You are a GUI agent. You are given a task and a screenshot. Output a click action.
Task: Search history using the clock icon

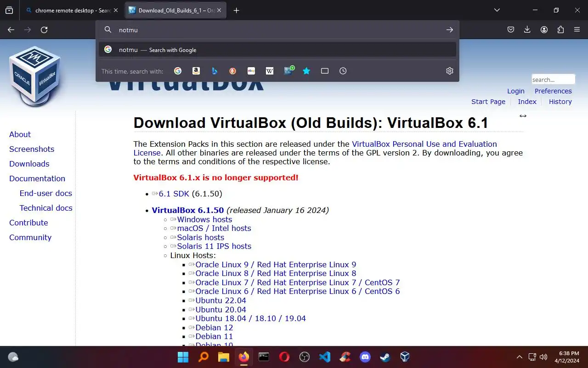point(343,71)
